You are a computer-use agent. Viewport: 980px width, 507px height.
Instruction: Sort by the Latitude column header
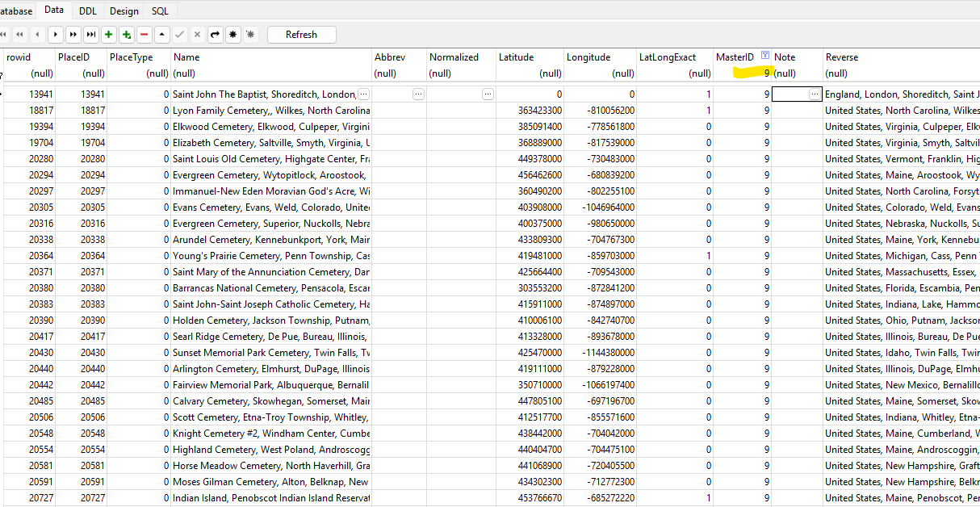tap(517, 57)
